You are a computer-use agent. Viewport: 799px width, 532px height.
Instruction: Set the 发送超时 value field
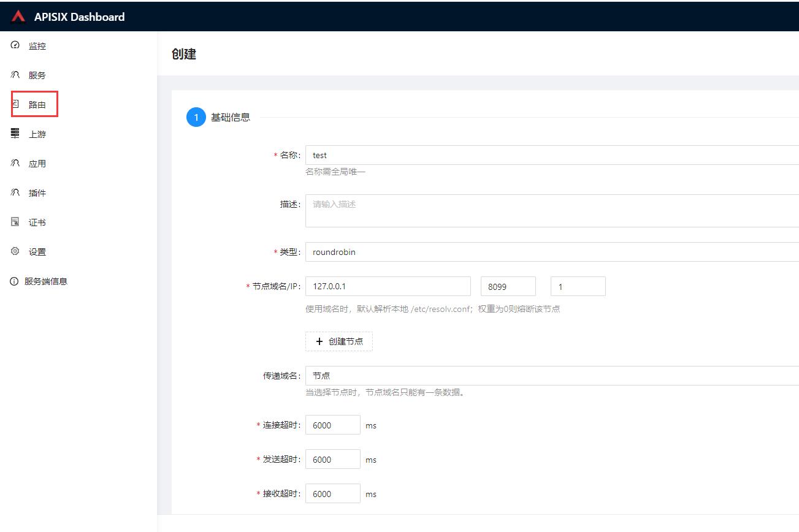[x=333, y=459]
